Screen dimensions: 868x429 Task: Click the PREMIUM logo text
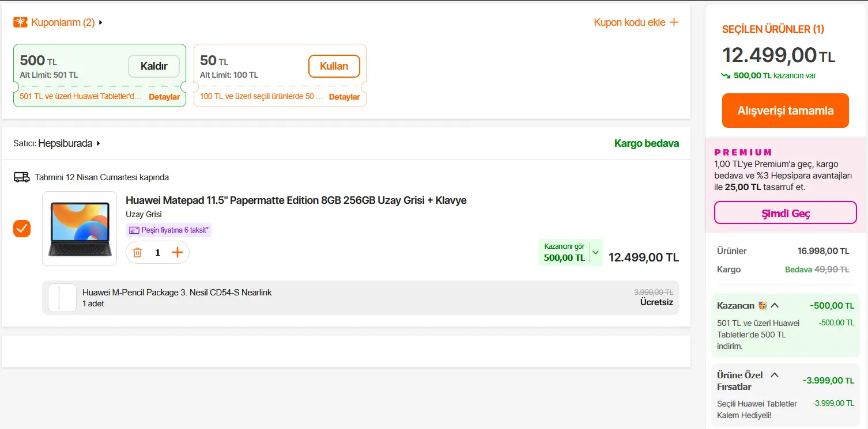coord(743,153)
